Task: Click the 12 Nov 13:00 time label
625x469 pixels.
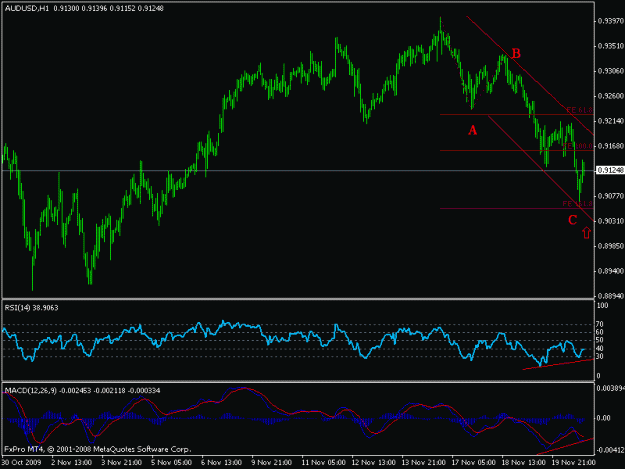Action: 373,462
